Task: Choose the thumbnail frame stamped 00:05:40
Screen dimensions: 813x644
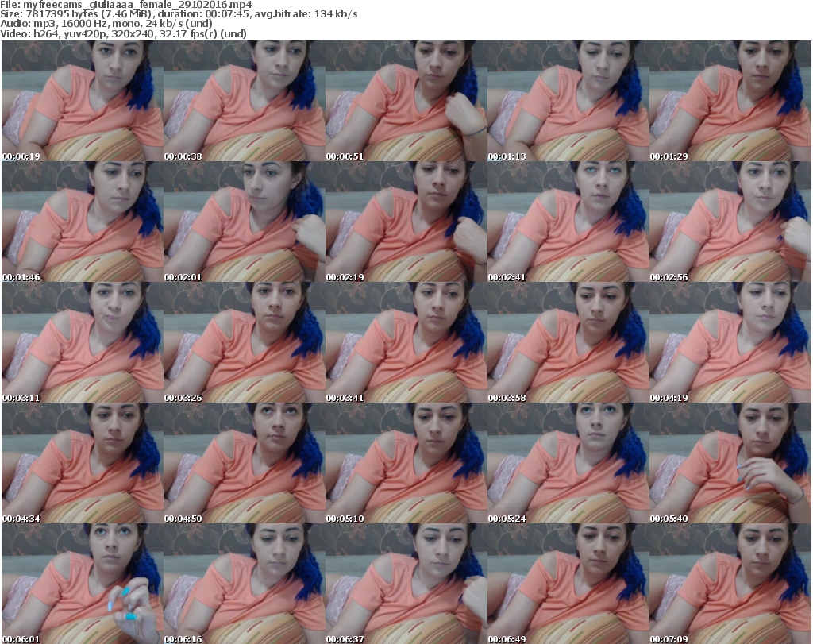Action: pos(730,463)
